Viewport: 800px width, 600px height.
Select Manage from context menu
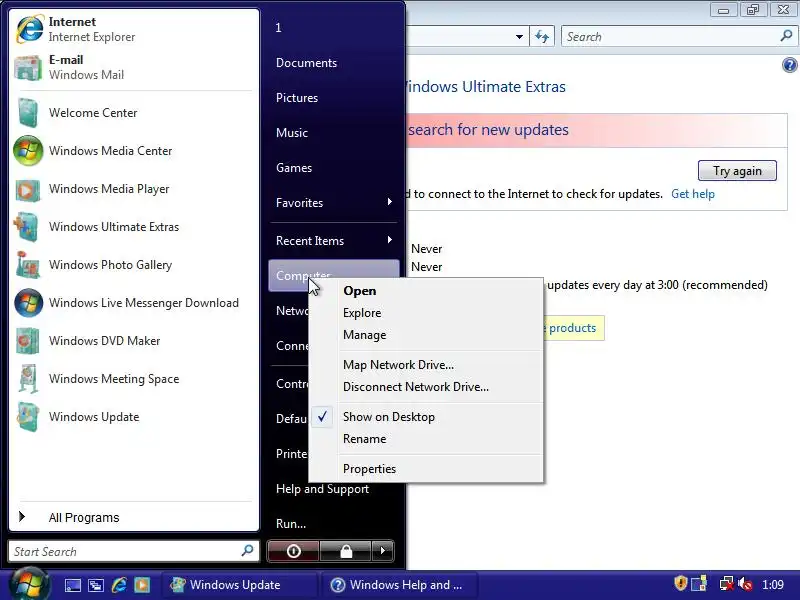(364, 335)
